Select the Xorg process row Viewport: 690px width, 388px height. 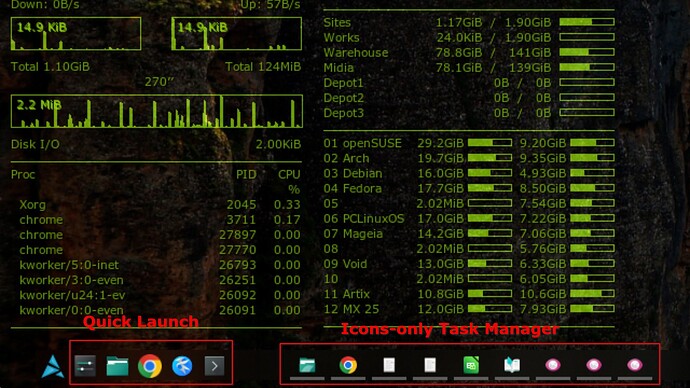click(x=160, y=205)
